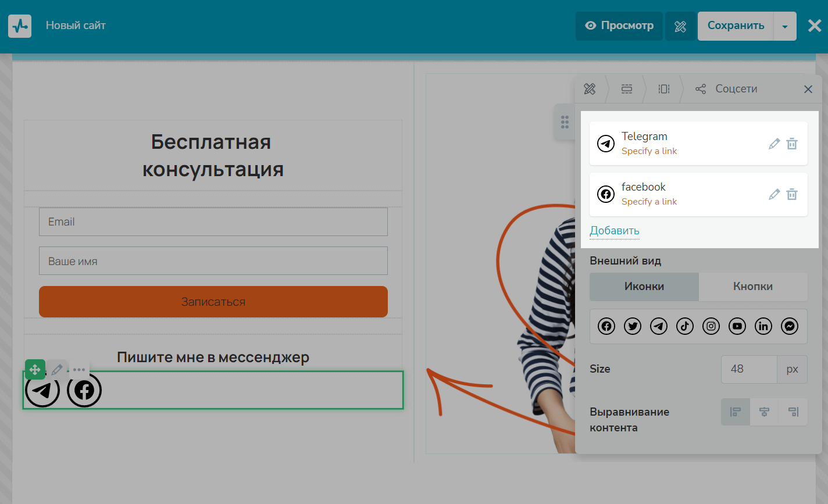Click the Size input field
This screenshot has height=504, width=828.
(749, 369)
